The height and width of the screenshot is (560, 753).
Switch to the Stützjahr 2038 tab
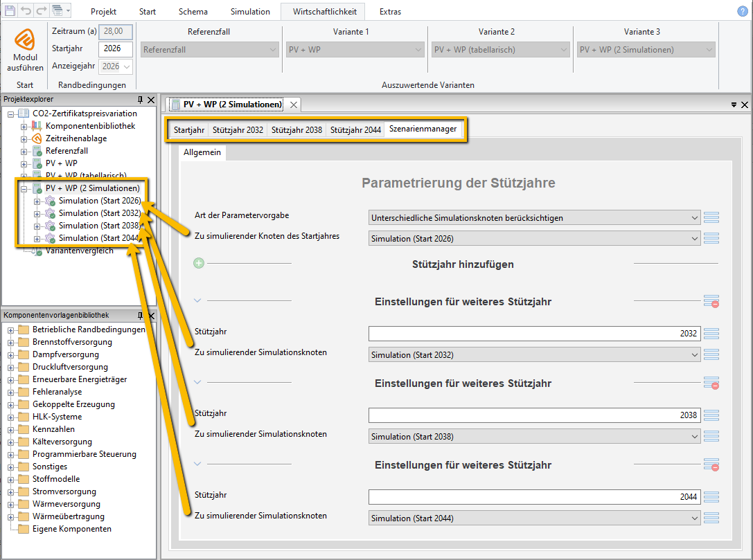[296, 129]
